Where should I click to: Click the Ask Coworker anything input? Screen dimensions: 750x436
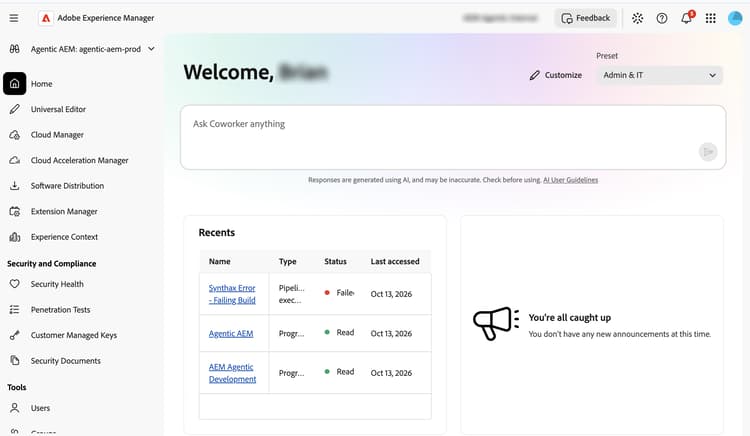coord(453,138)
